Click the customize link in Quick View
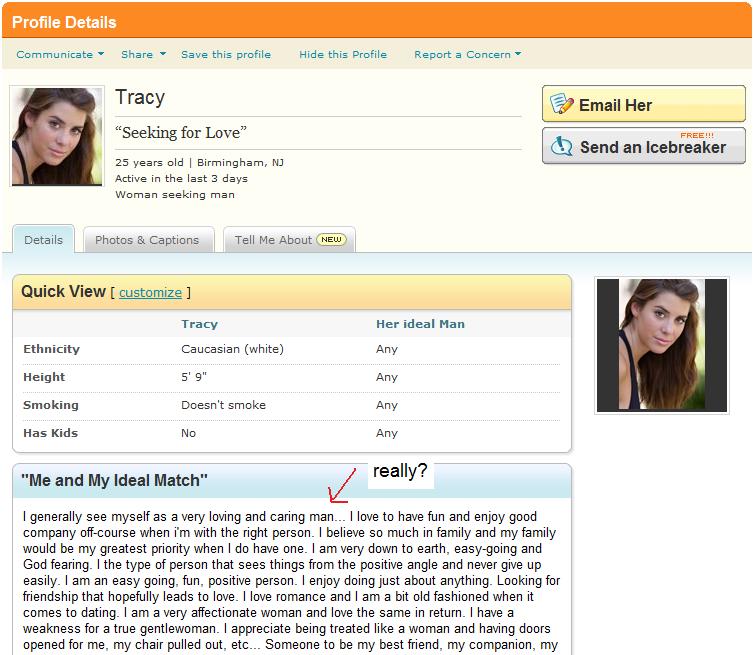 150,293
